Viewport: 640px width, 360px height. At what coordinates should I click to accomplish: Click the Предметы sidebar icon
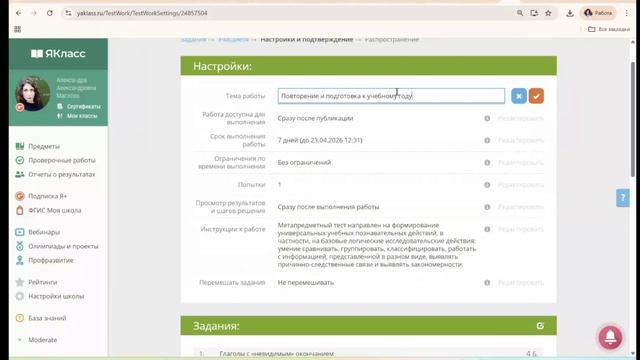coord(20,146)
